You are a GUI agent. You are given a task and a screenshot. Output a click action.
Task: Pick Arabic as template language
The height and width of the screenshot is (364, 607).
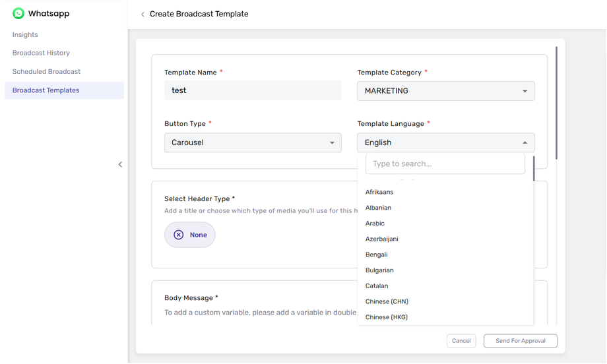(375, 224)
